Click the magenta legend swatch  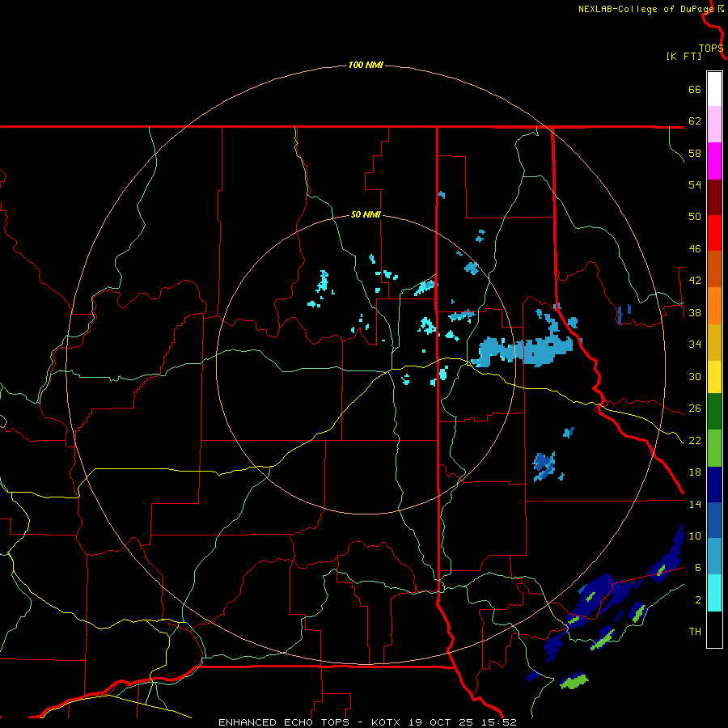pos(714,161)
